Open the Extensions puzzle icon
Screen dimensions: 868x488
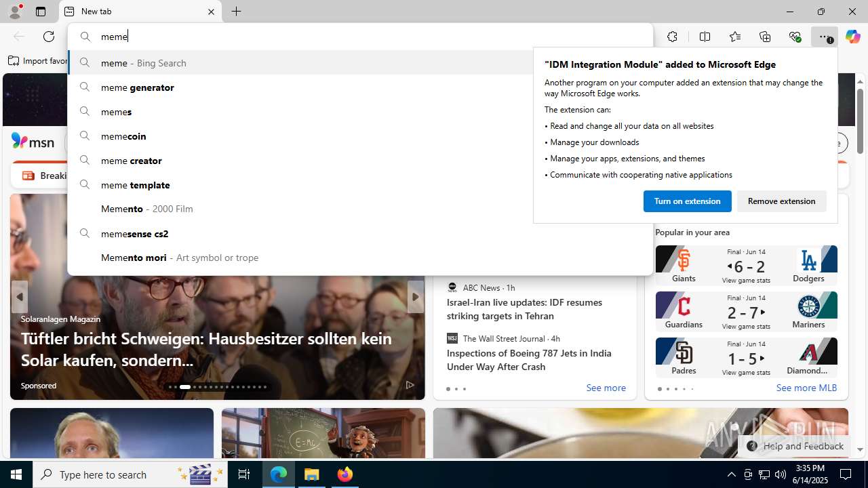(x=672, y=37)
